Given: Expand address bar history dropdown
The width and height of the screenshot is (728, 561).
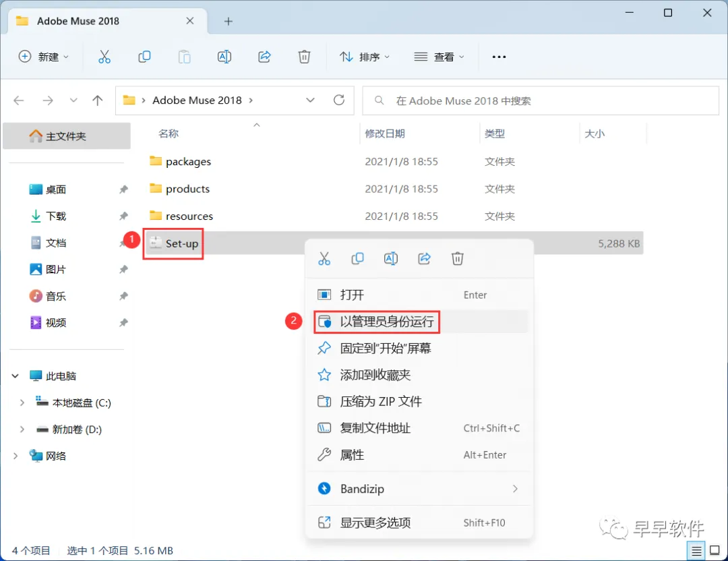Looking at the screenshot, I should (x=311, y=100).
